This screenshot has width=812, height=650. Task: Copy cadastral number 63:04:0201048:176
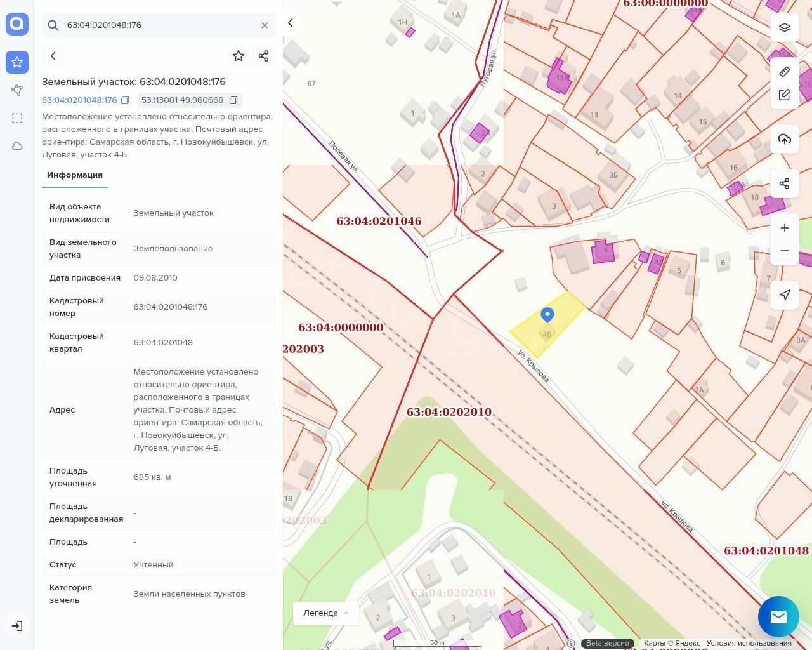(125, 100)
